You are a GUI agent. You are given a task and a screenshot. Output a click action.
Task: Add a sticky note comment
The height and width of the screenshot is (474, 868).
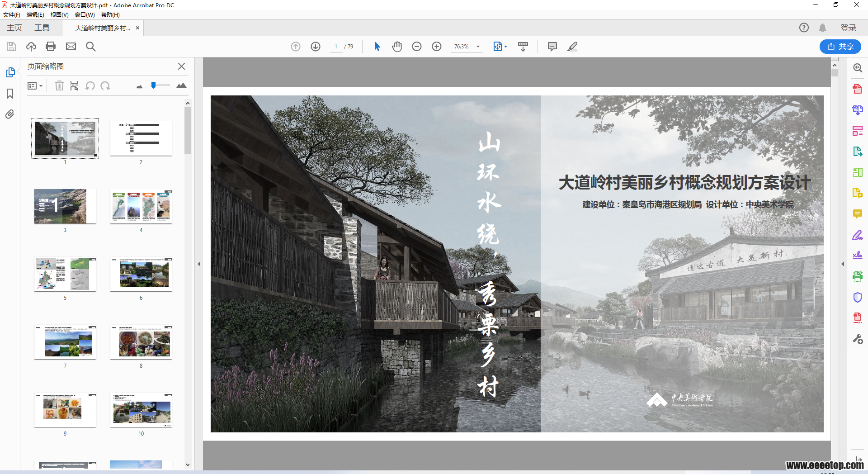click(552, 47)
